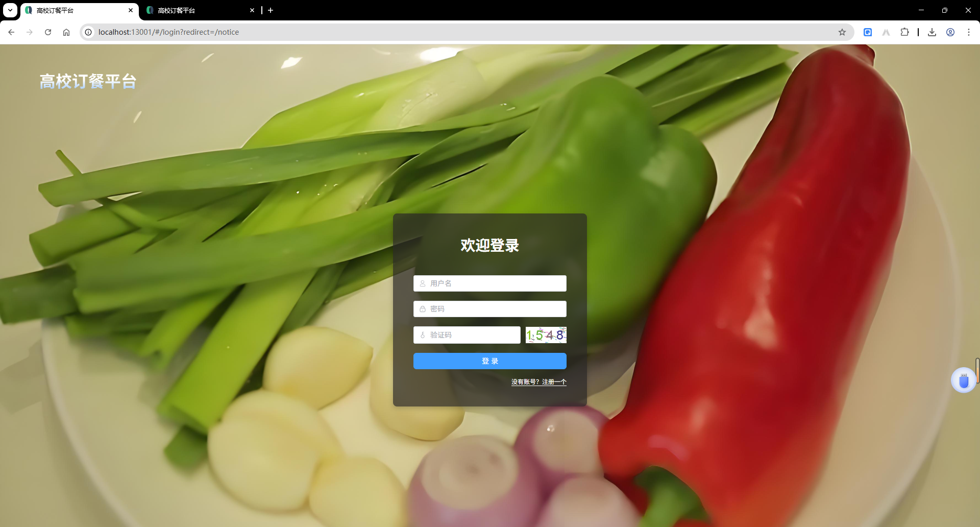
Task: Click the screen capture icon near address bar
Action: (868, 32)
